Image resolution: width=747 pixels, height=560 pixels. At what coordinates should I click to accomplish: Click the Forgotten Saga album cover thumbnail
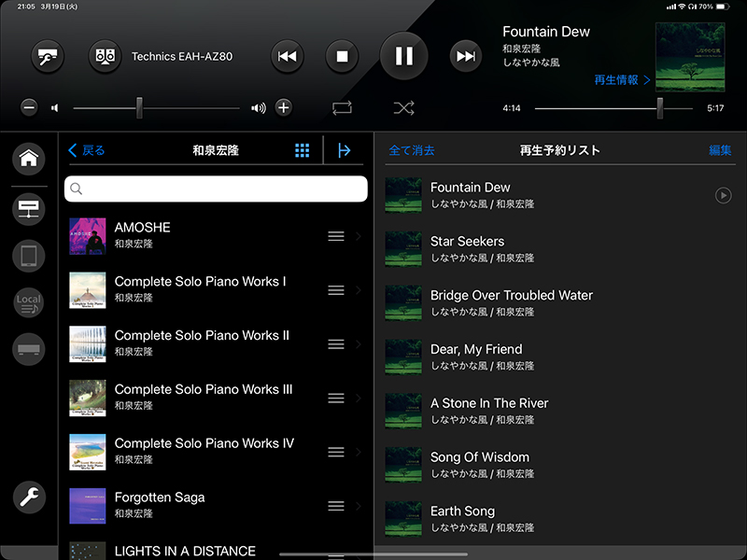(x=88, y=506)
